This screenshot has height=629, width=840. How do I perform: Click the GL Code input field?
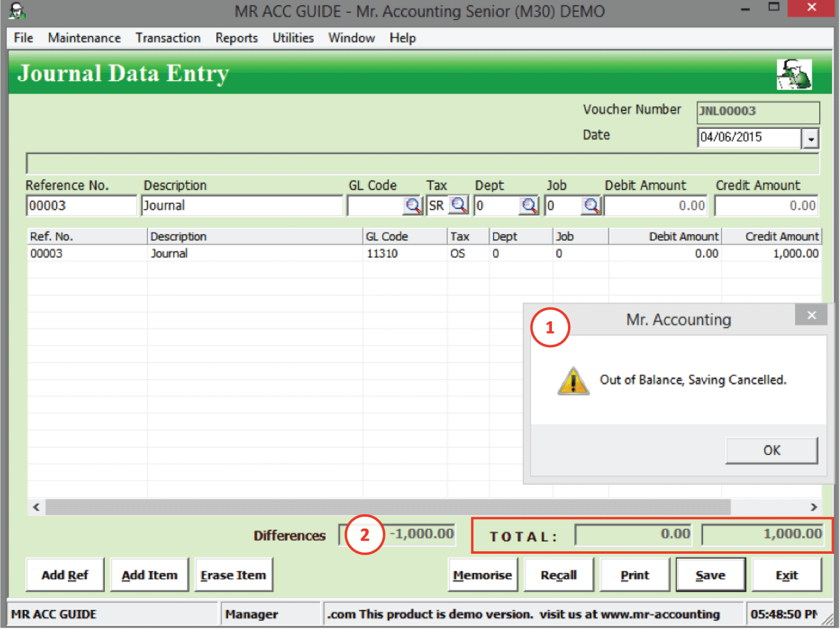376,205
